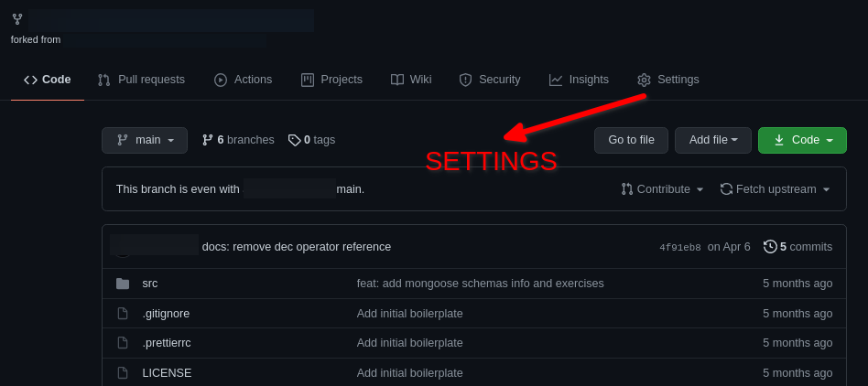This screenshot has height=386, width=868.
Task: Expand the Contribute dropdown
Action: 663,189
